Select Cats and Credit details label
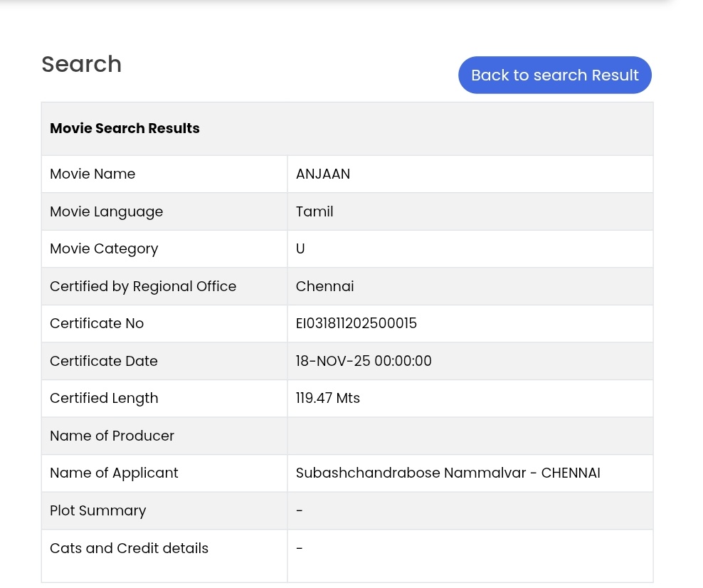Viewport: 703px width, 588px height. 129,548
